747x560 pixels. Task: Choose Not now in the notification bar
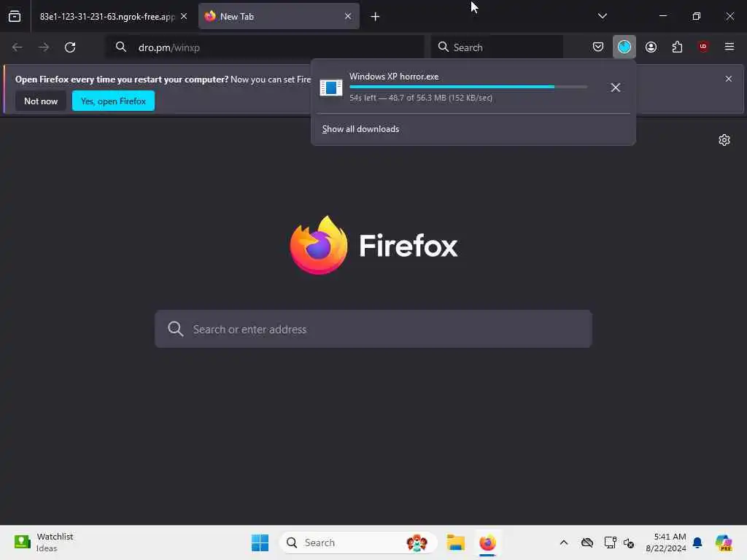[41, 101]
